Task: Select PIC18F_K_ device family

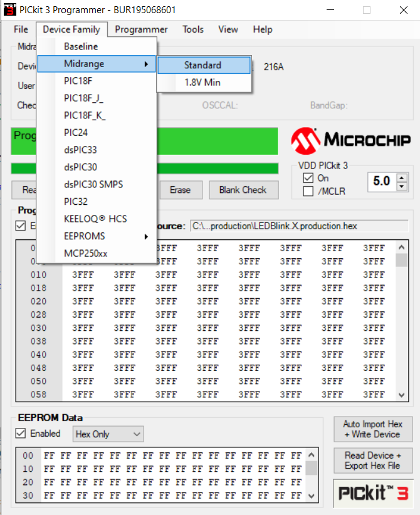Action: [x=97, y=116]
